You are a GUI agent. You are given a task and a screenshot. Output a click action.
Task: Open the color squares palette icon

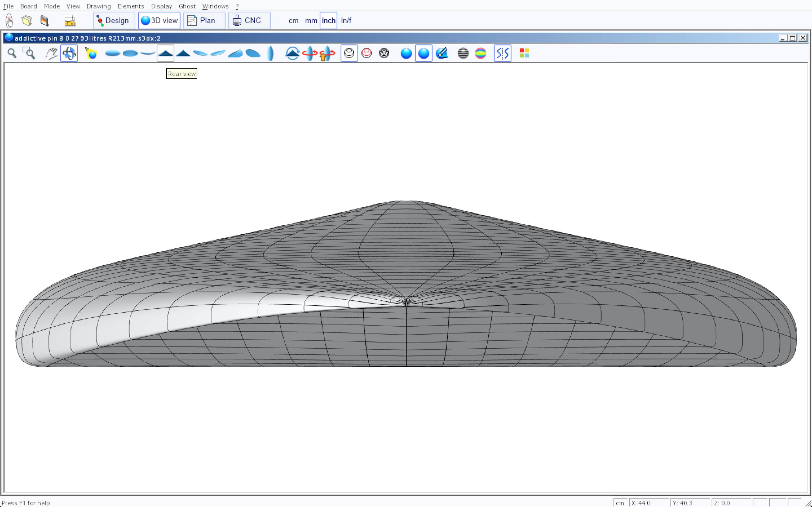(524, 53)
